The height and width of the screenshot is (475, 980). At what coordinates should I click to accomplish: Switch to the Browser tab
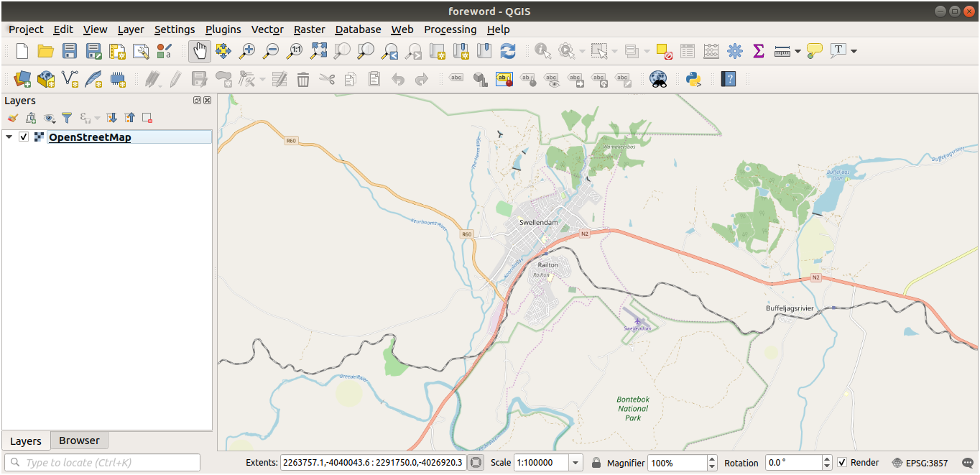79,440
